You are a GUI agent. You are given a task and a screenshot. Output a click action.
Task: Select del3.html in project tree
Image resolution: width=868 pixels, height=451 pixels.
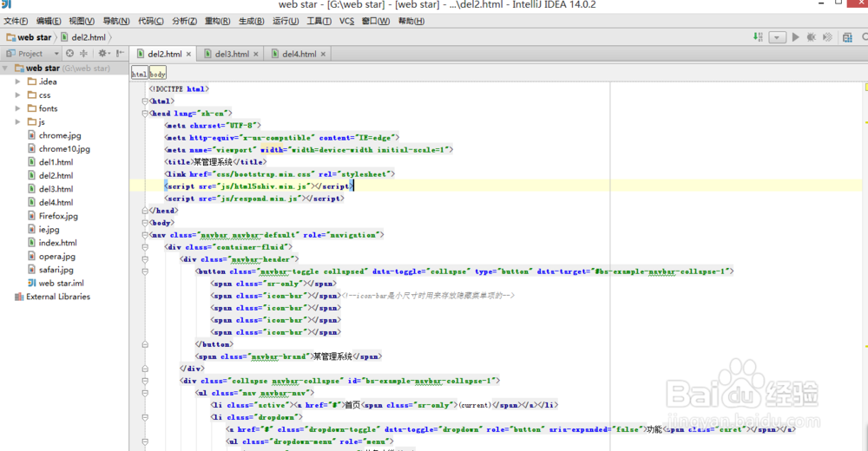pos(50,189)
